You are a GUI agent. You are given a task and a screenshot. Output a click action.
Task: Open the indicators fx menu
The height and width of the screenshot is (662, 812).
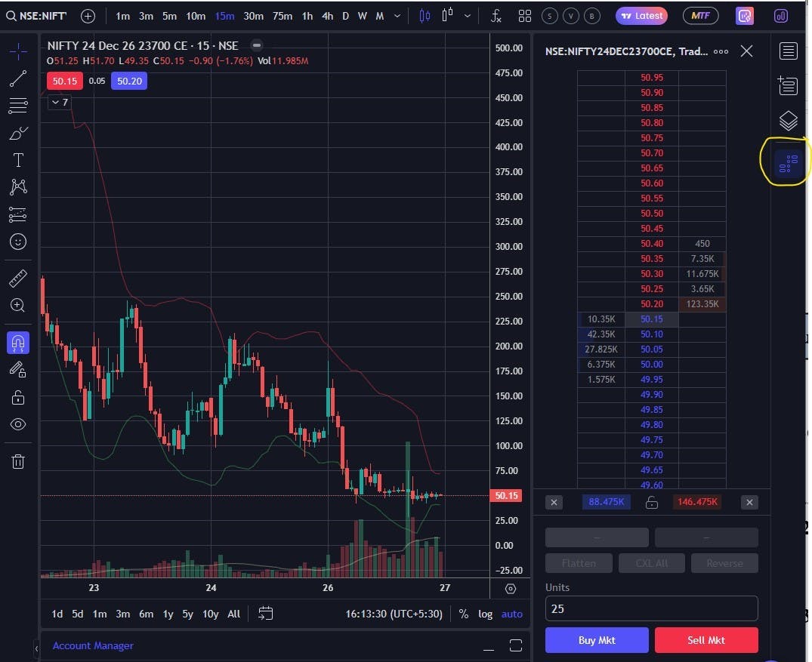click(x=496, y=16)
